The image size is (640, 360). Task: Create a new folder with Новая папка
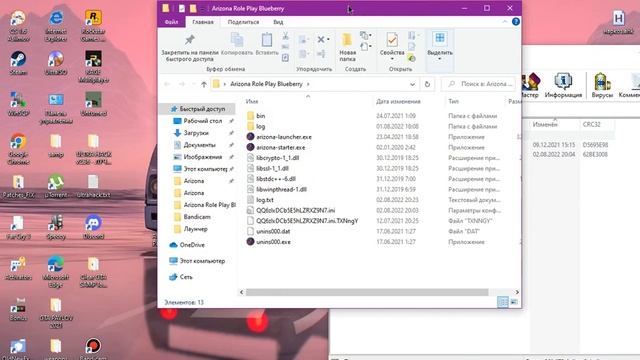[347, 47]
